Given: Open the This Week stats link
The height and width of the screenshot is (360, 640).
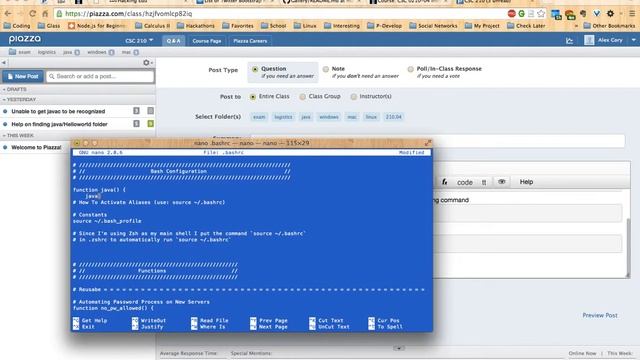Looking at the screenshot, I should (620, 353).
